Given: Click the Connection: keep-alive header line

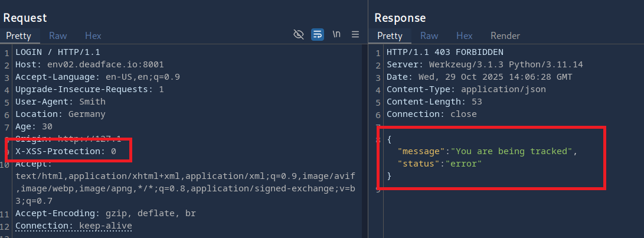Looking at the screenshot, I should point(74,226).
